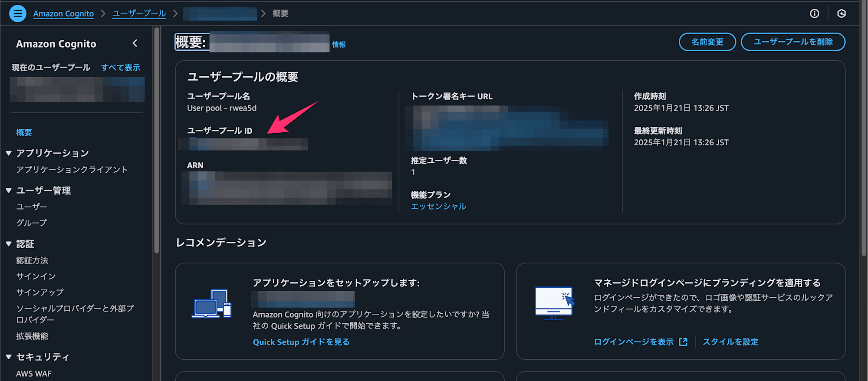Viewport: 868px width, 381px height.
Task: Click スタイルを設定 link
Action: [730, 342]
